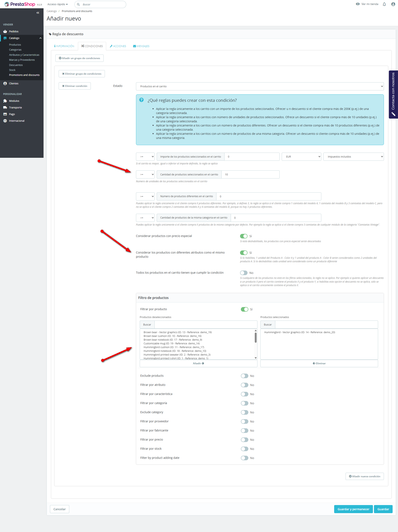The image size is (398, 532).
Task: Open Acceso rápido dropdown
Action: pos(57,4)
